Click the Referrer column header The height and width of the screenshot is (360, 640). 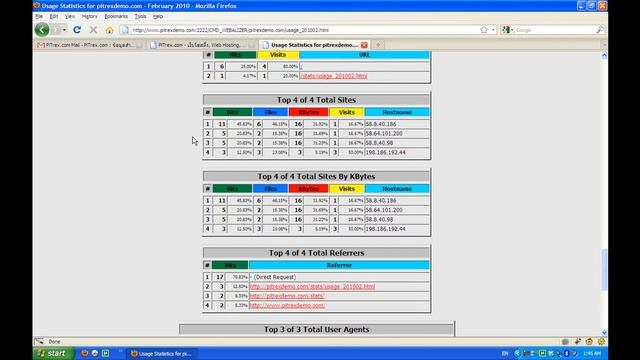point(339,265)
